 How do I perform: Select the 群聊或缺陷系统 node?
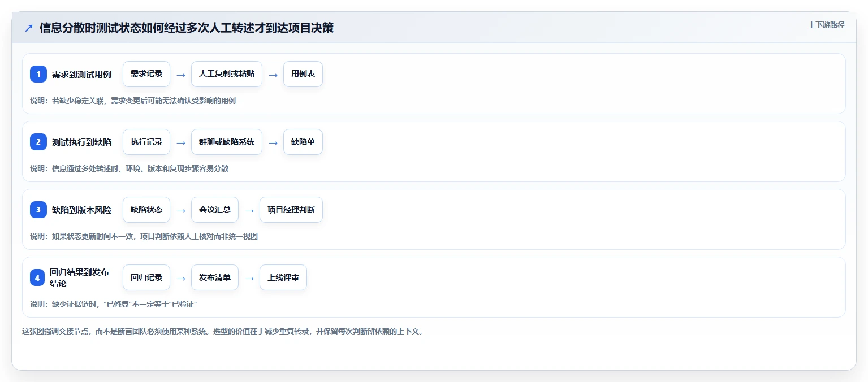(227, 142)
